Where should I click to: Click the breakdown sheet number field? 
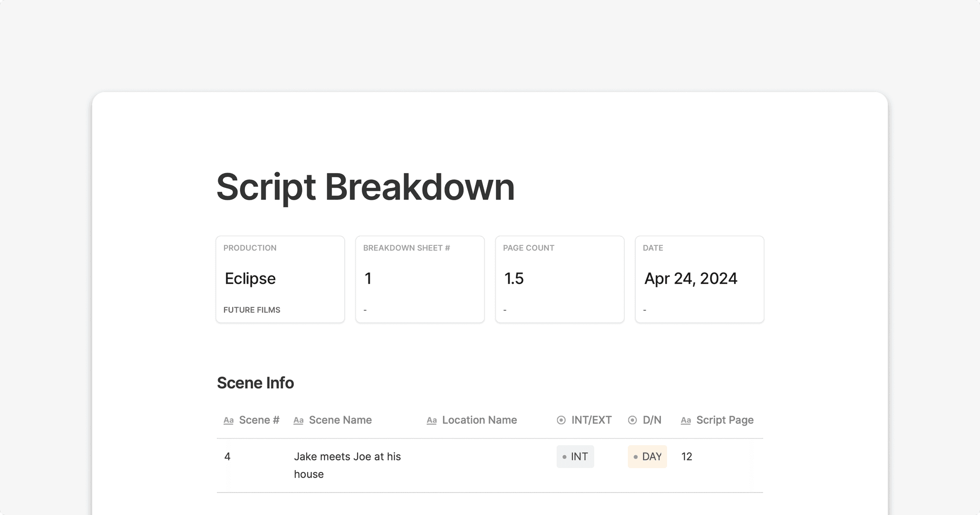pos(367,278)
